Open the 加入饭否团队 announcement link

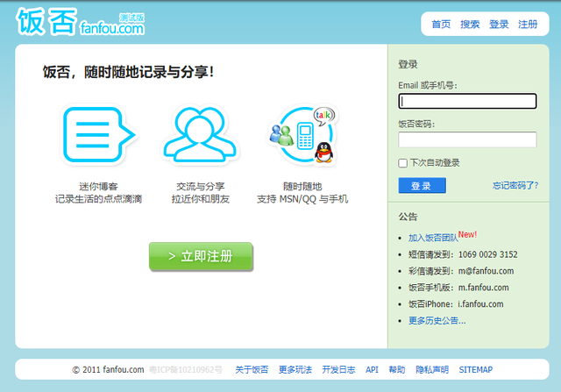(x=433, y=238)
